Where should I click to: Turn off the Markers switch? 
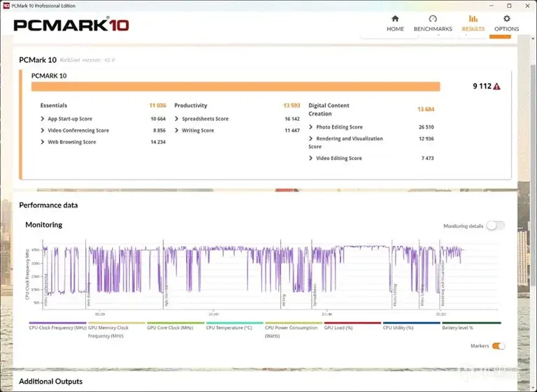(x=499, y=346)
